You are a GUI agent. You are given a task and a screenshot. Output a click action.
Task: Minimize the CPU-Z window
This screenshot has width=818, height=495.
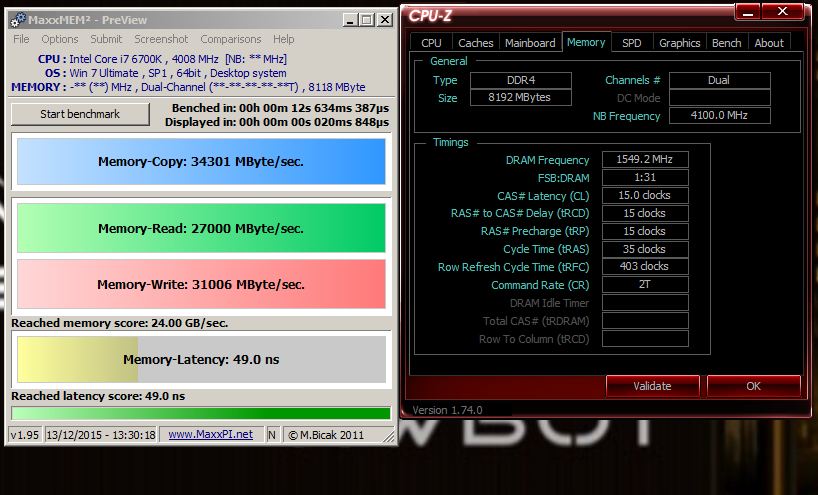tap(748, 12)
